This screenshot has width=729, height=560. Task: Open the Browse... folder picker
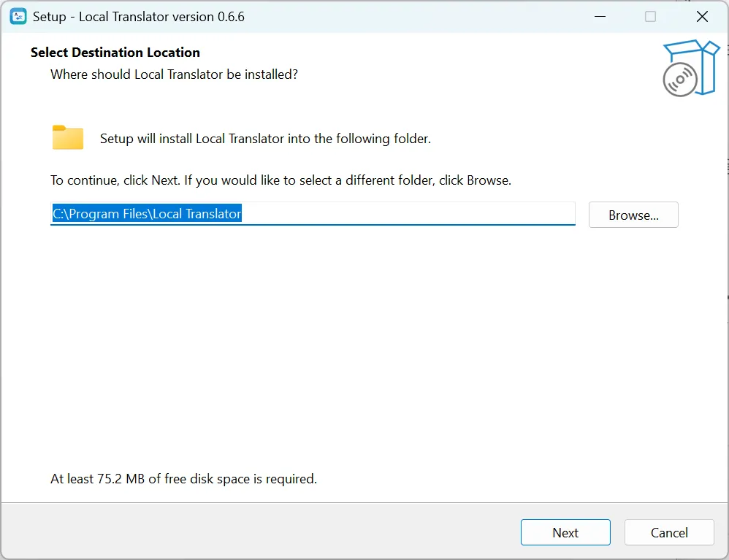pyautogui.click(x=633, y=215)
